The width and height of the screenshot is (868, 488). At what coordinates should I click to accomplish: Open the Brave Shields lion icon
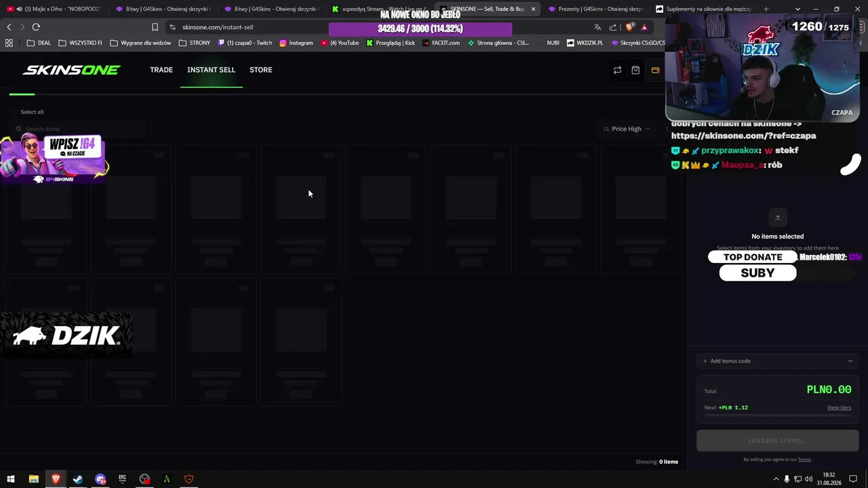pos(629,27)
